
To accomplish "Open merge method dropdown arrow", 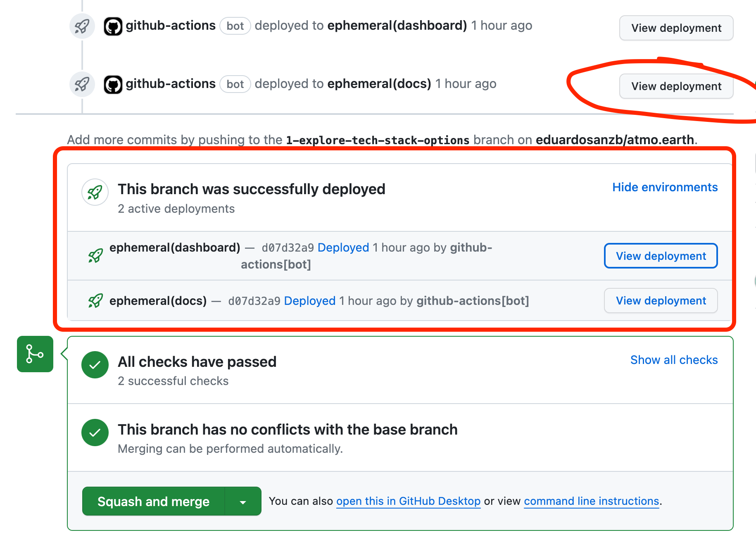I will click(243, 502).
